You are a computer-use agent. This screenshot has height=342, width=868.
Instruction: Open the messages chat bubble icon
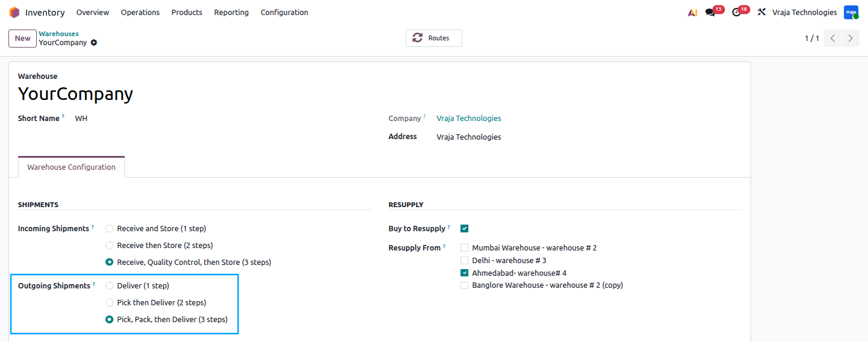[x=710, y=13]
